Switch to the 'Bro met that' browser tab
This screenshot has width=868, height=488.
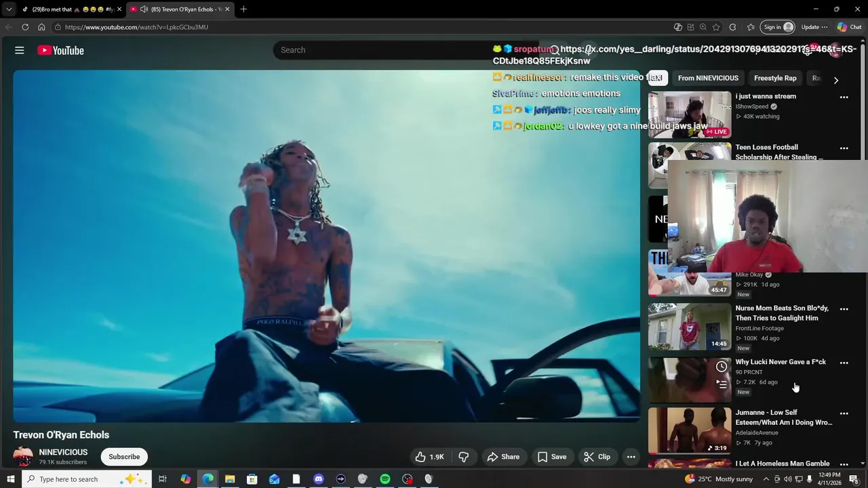(71, 9)
